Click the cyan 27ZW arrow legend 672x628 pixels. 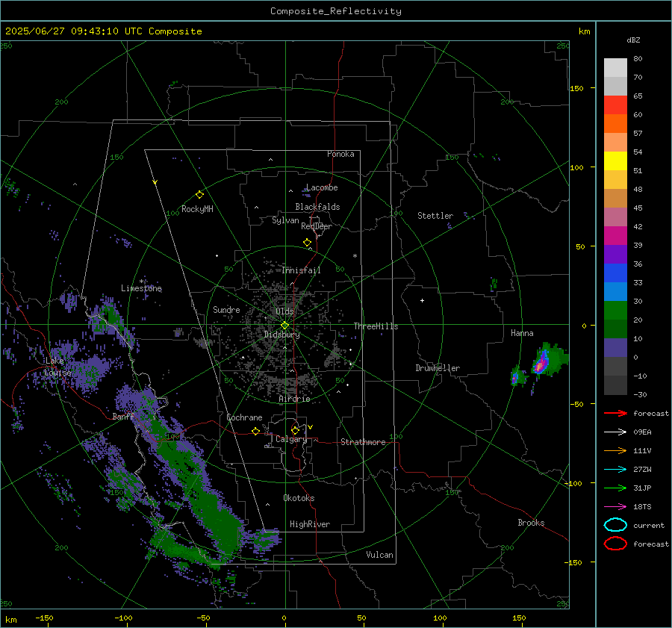pos(615,470)
